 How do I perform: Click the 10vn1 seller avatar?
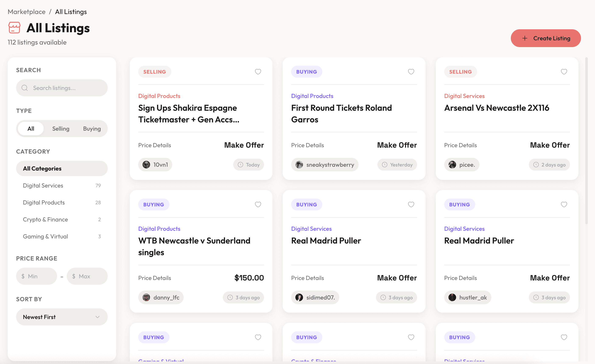click(146, 165)
